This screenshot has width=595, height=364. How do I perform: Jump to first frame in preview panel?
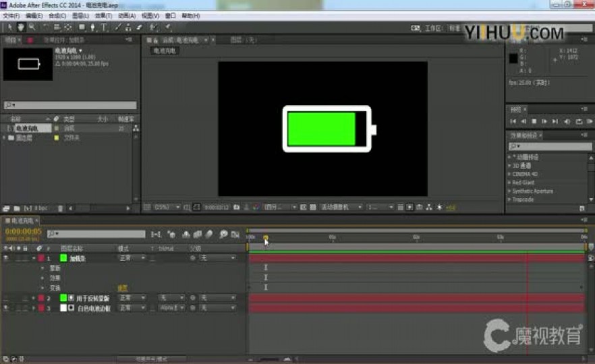513,121
